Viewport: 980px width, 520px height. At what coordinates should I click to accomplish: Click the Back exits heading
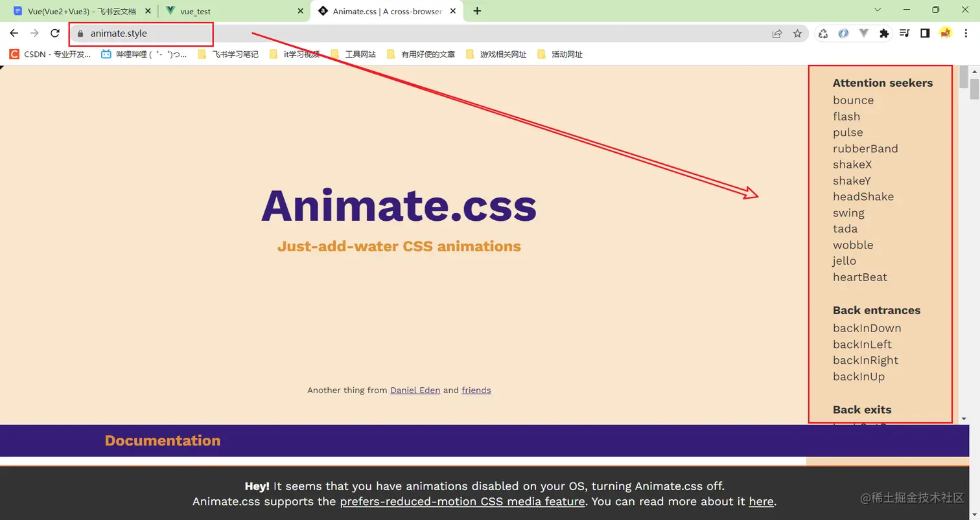point(862,409)
